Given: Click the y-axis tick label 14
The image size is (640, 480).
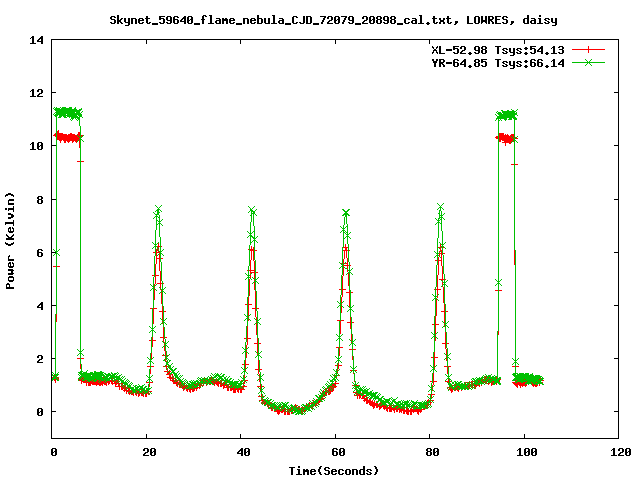Looking at the screenshot, I should click(x=36, y=40).
